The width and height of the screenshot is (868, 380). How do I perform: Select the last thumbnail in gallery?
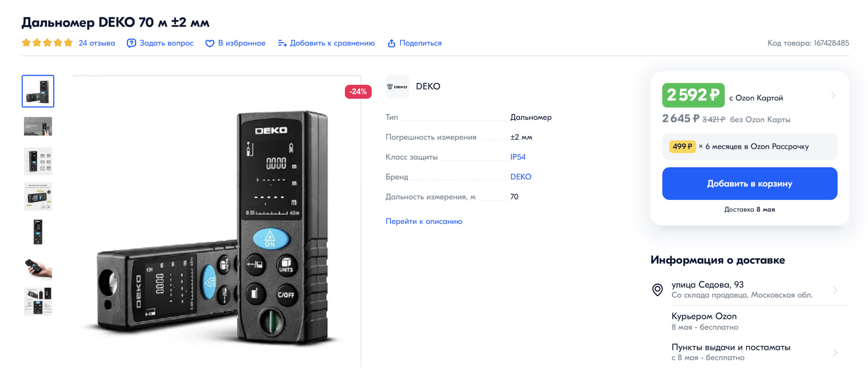(38, 301)
